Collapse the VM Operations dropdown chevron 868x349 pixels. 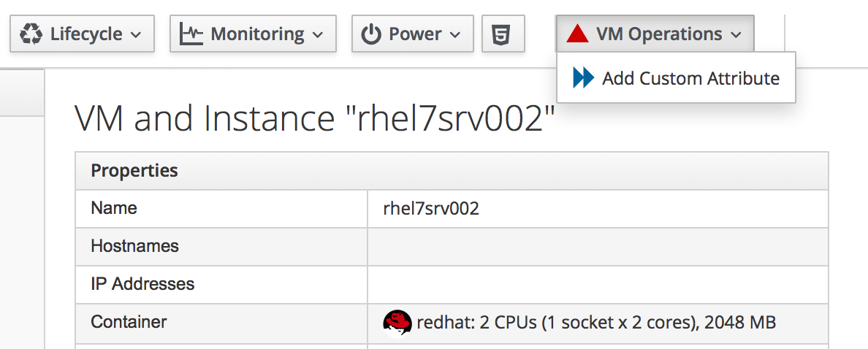[x=736, y=34]
